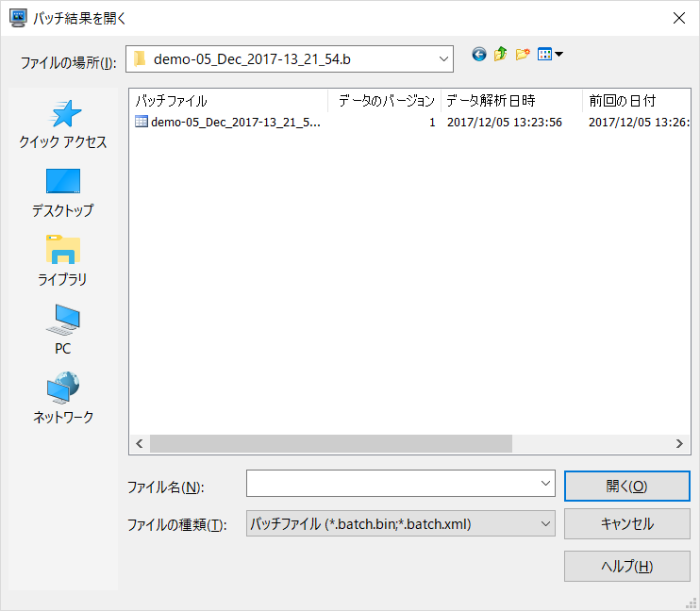
Task: Select the 2017/12/05 13:23:56 analysis date cell
Action: 505,123
